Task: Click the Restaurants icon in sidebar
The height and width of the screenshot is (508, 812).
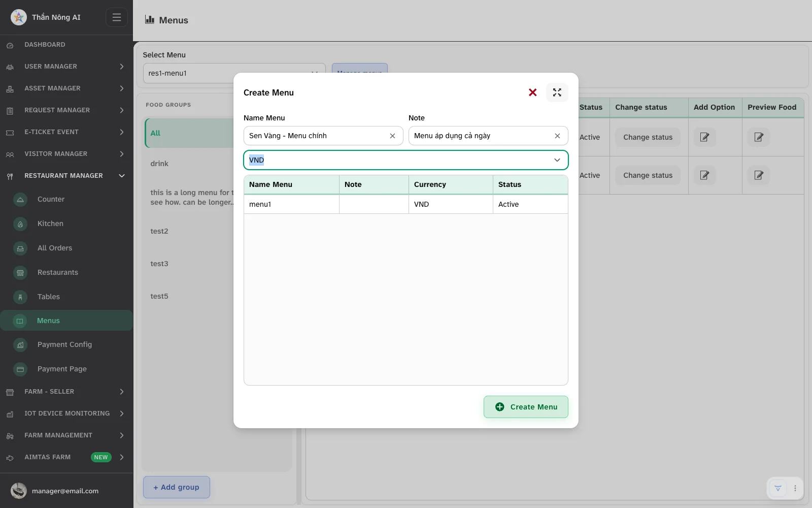Action: (20, 273)
